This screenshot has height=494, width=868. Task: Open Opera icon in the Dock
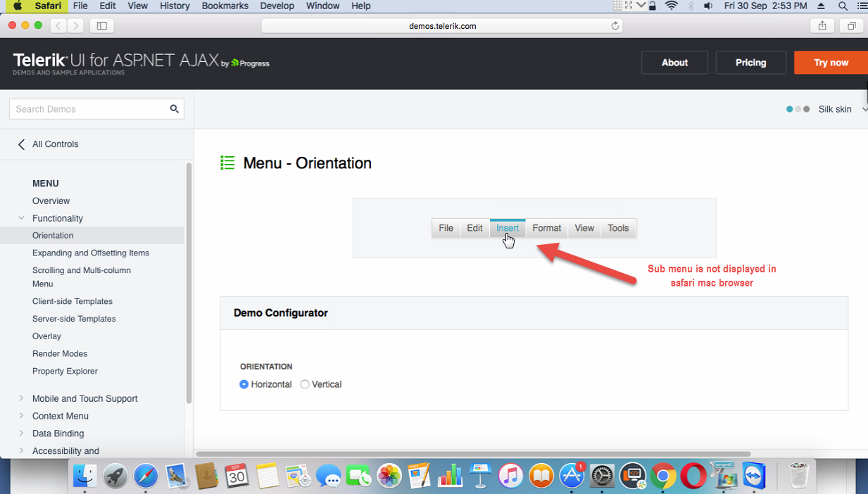coord(693,476)
